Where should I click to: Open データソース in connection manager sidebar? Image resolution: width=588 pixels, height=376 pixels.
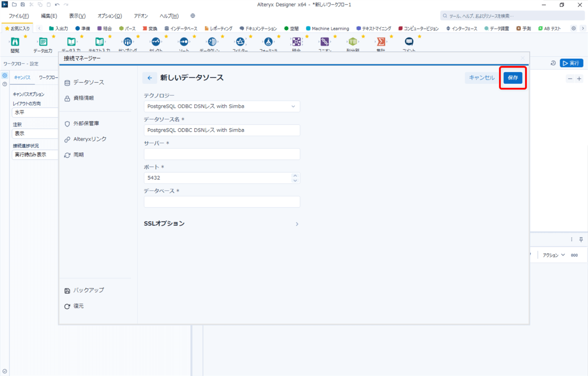84,83
